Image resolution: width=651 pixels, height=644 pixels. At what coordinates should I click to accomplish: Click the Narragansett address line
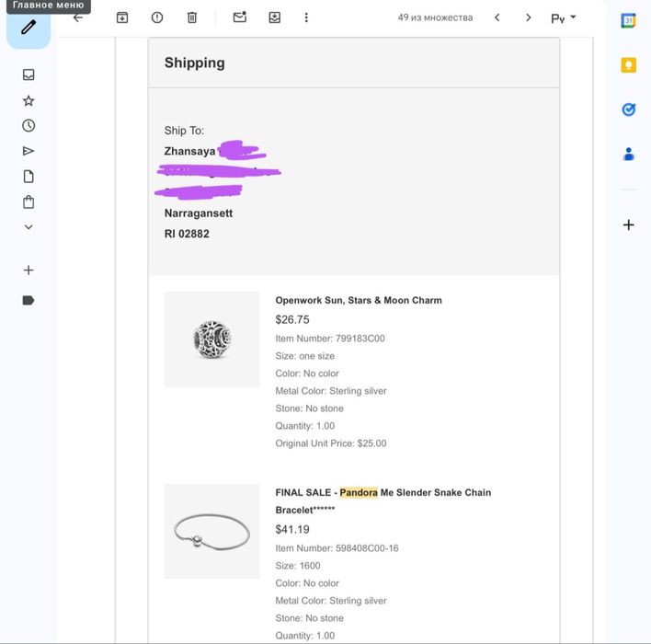tap(198, 213)
